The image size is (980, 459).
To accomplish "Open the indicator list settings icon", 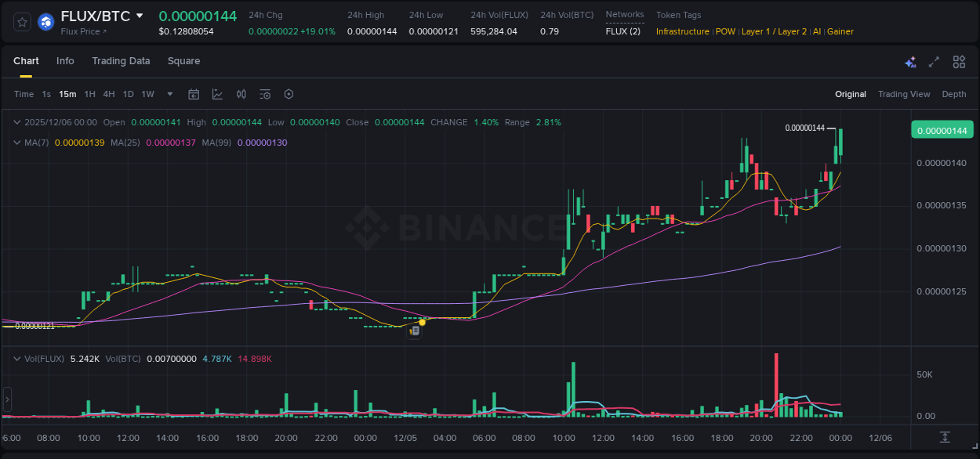I will [x=265, y=94].
